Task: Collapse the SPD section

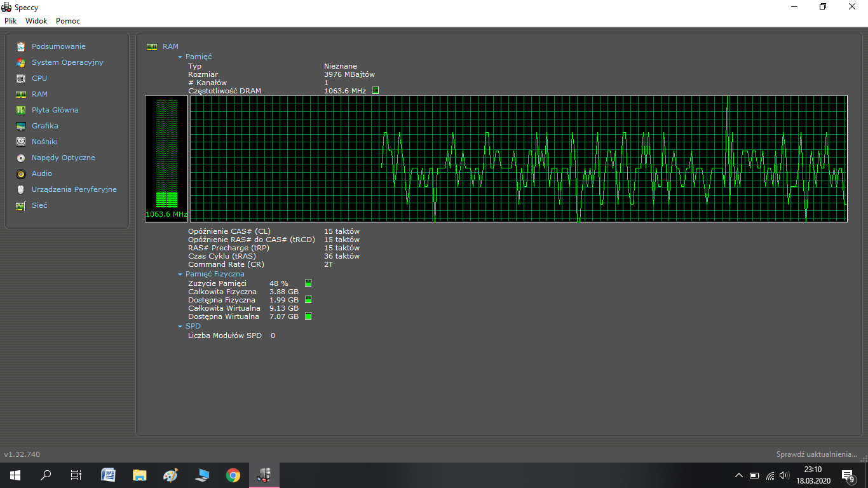Action: pos(180,327)
